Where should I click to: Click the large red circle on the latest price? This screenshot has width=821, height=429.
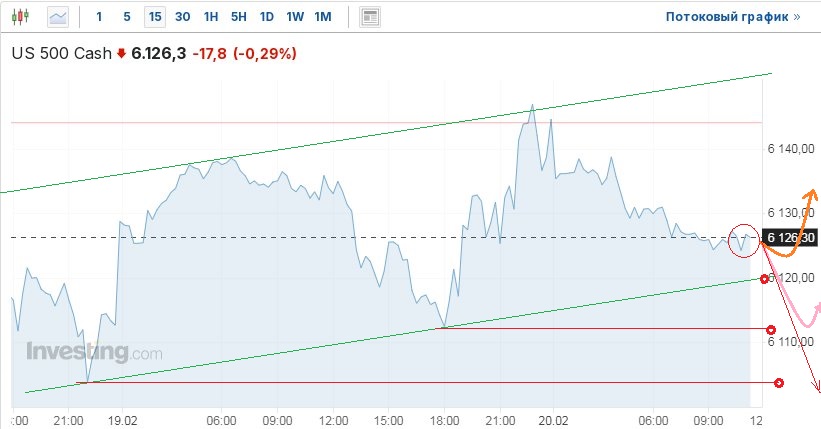coord(744,240)
